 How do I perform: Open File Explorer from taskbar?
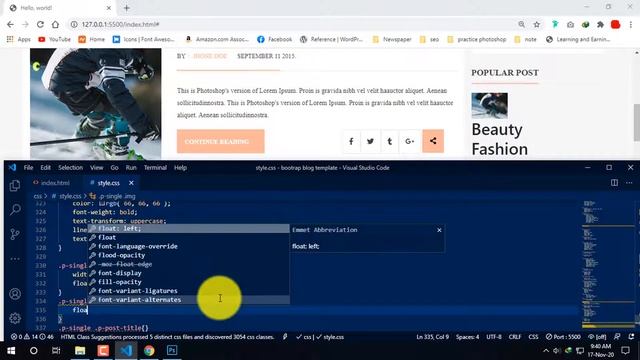(x=80, y=351)
